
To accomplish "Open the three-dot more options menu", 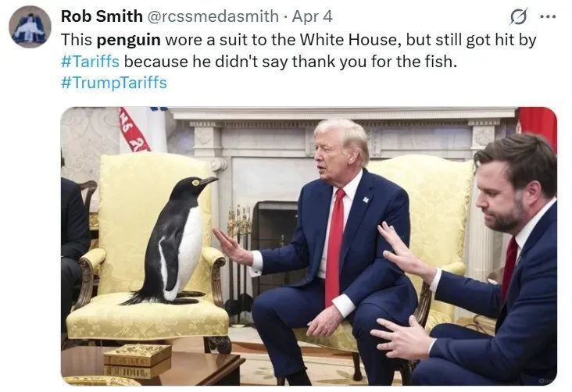I will [x=548, y=16].
